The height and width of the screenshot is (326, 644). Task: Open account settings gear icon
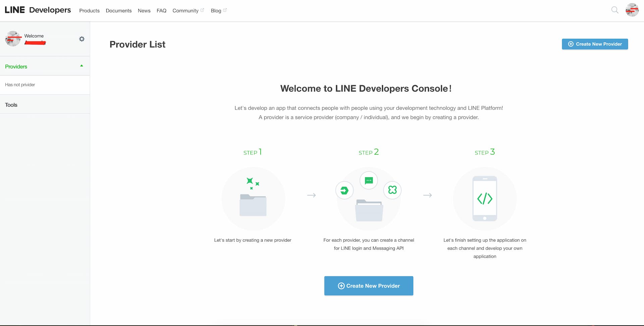coord(82,39)
